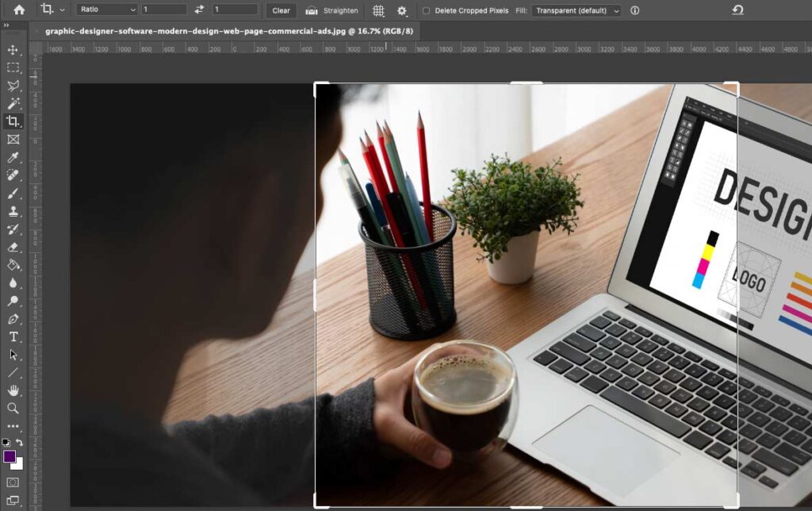Screen dimensions: 812x511
Task: Select the Magic Wand tool
Action: (13, 103)
